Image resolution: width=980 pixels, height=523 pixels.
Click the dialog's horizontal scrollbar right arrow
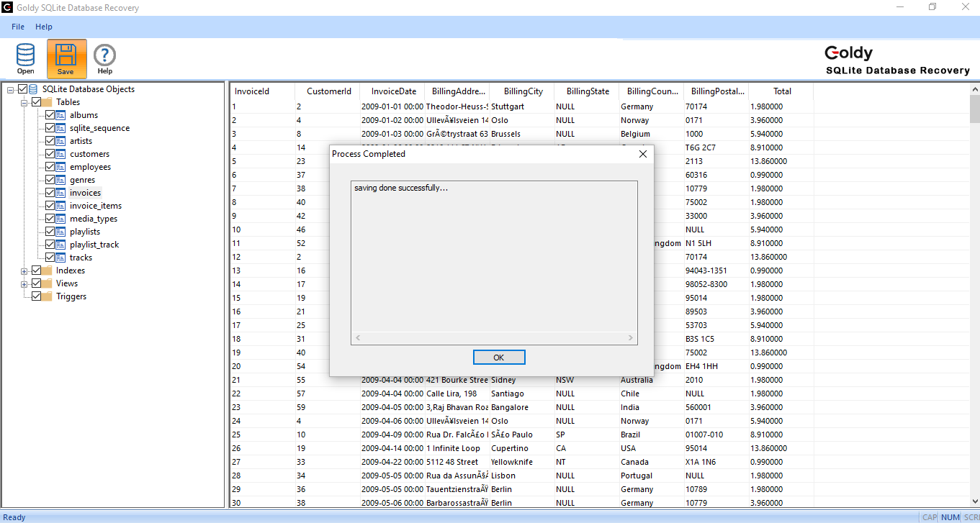[631, 337]
